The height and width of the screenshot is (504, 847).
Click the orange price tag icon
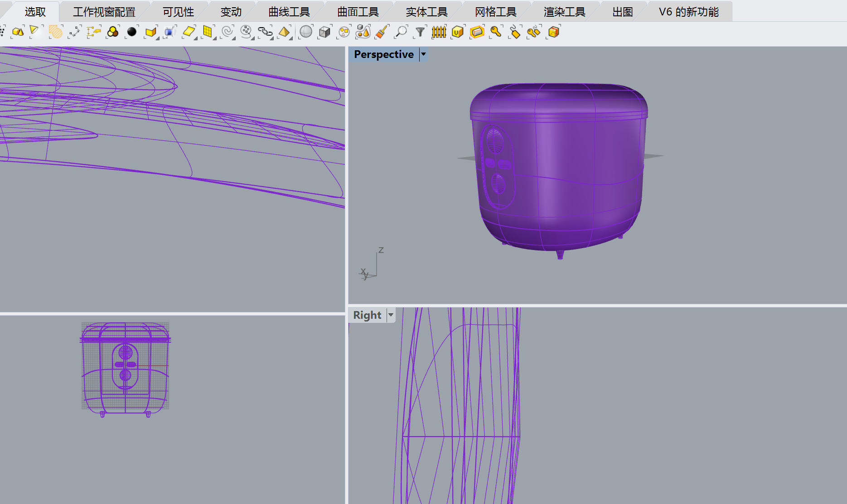pyautogui.click(x=515, y=32)
